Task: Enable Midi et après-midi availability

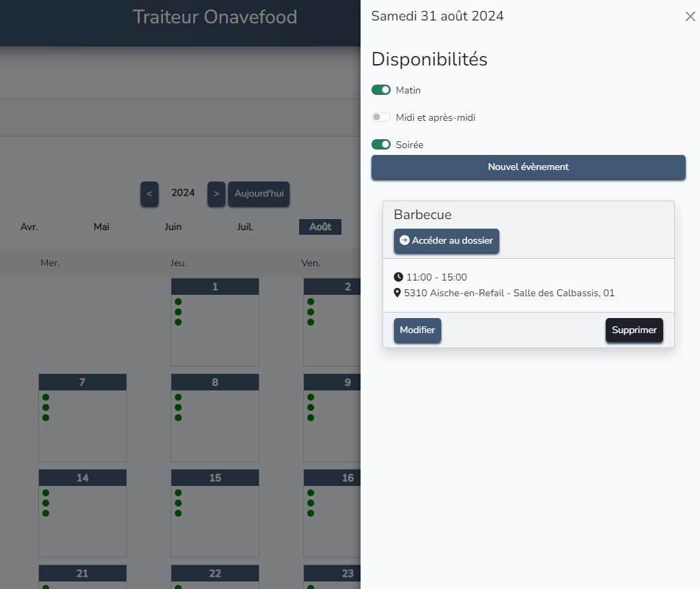Action: point(381,117)
